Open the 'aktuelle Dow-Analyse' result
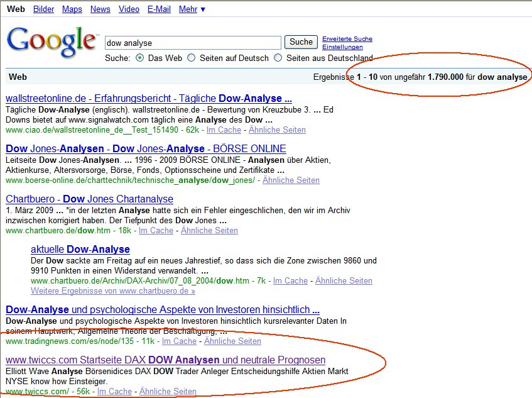 tap(80, 249)
